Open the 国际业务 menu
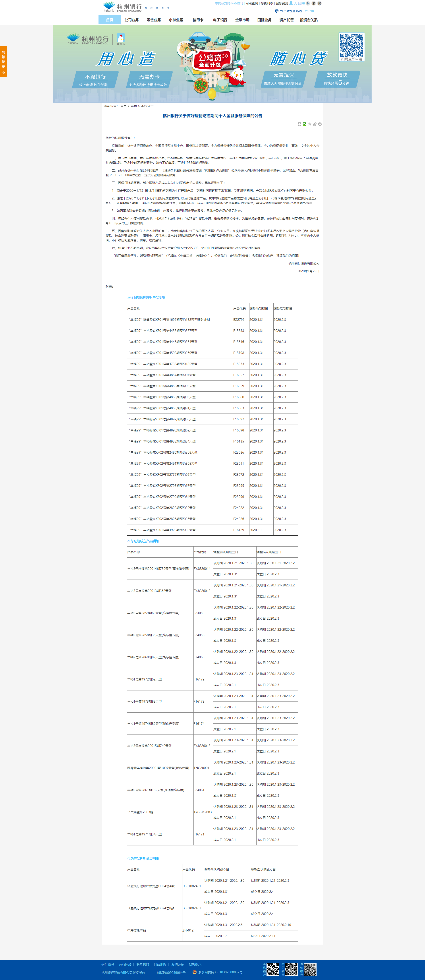The image size is (425, 980). point(265,20)
